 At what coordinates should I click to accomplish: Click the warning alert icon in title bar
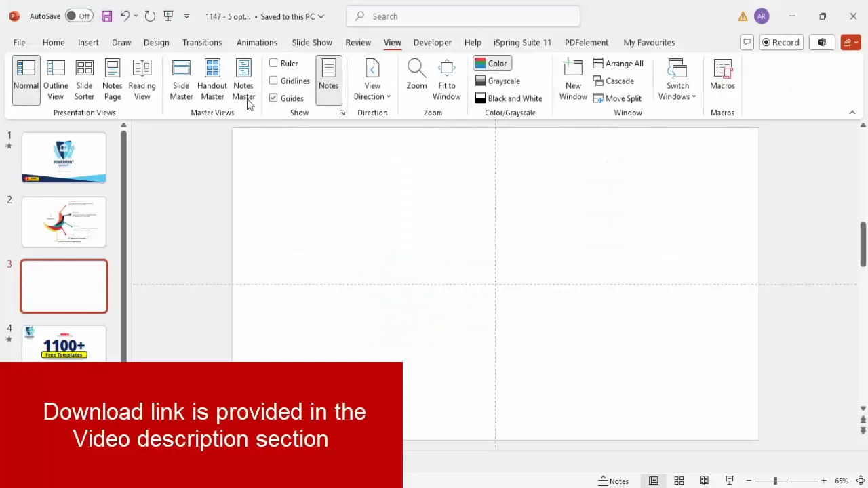point(743,16)
